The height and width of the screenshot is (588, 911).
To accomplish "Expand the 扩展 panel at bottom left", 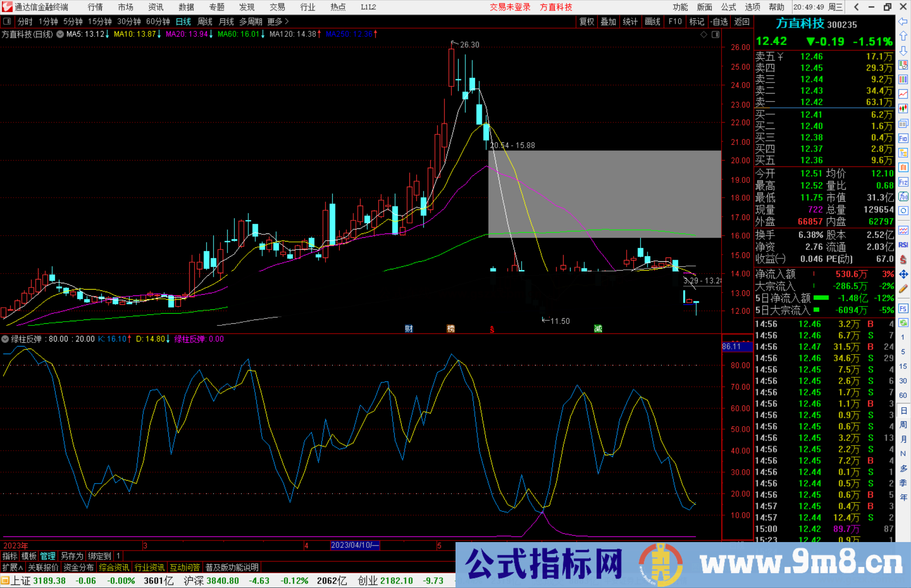I will 11,567.
